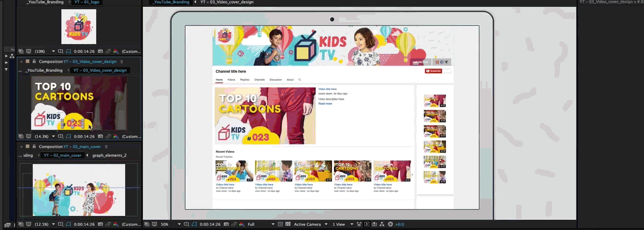Select YT - 02_main_cover breadcrumb tab
Viewport: 644px width, 230px height.
[63, 155]
